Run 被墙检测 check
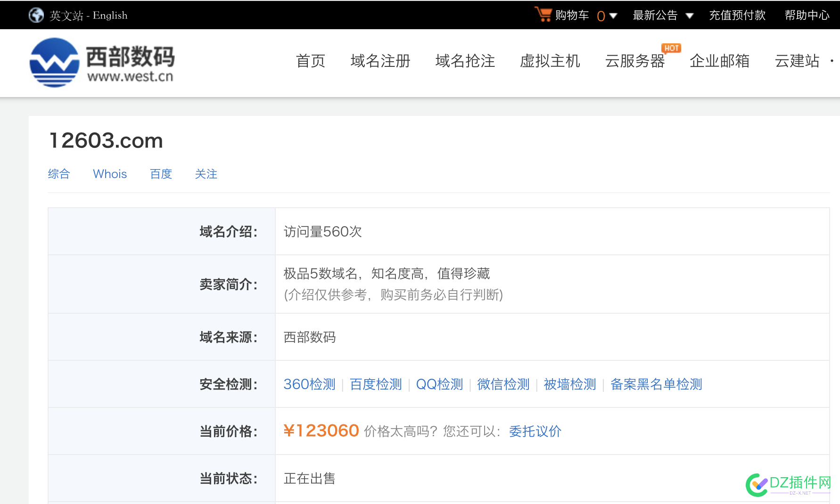840x504 pixels. (570, 384)
